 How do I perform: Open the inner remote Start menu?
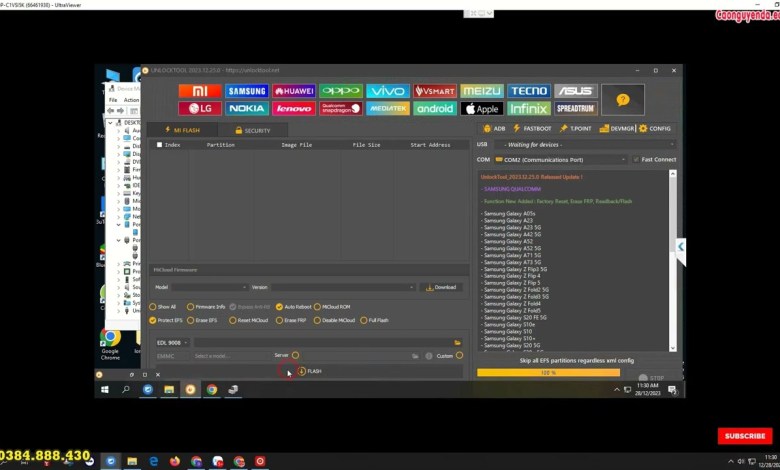(x=105, y=389)
